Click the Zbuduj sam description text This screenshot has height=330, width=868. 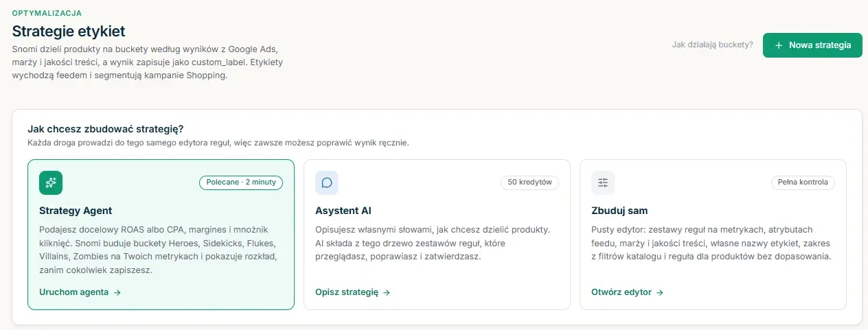coord(711,243)
